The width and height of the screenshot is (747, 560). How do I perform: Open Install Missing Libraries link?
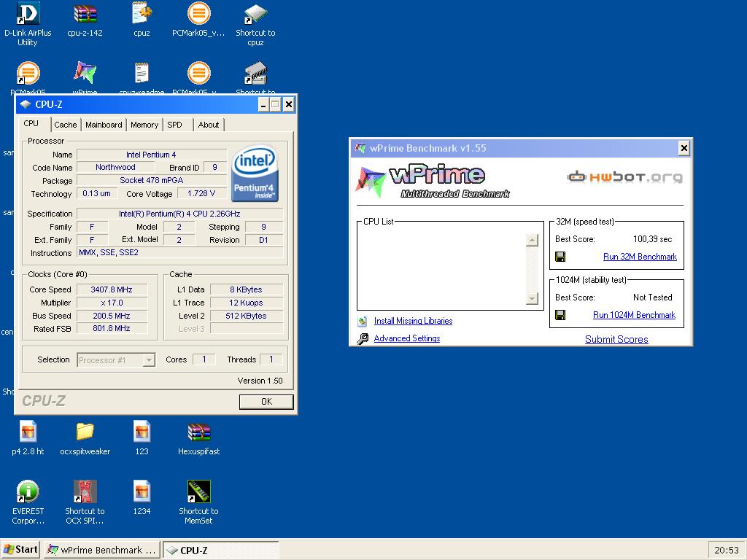tap(413, 321)
